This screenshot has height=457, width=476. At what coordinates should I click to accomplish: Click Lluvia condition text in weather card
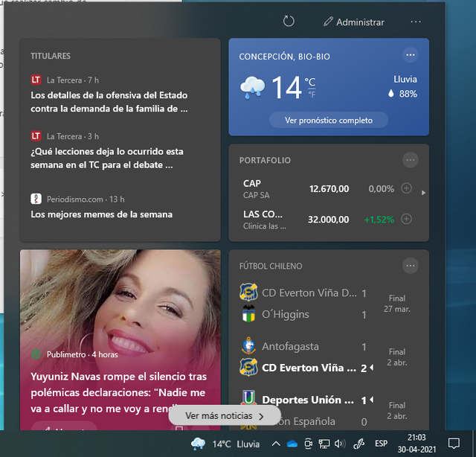tap(405, 80)
